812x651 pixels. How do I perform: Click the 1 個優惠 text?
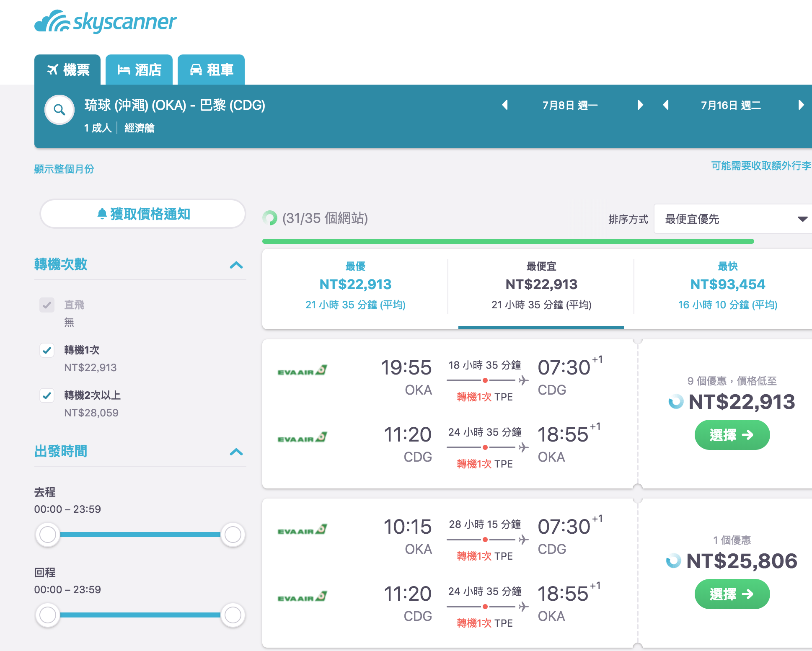point(732,540)
